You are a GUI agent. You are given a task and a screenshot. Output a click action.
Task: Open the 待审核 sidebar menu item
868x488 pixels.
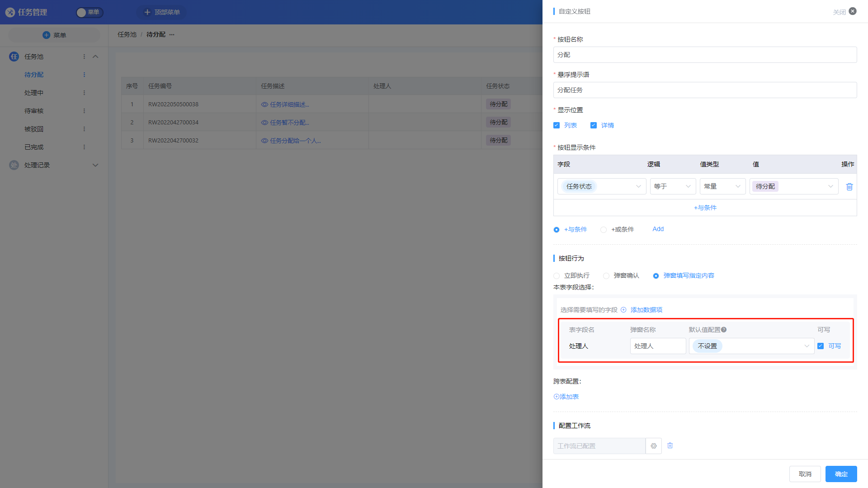pos(34,111)
